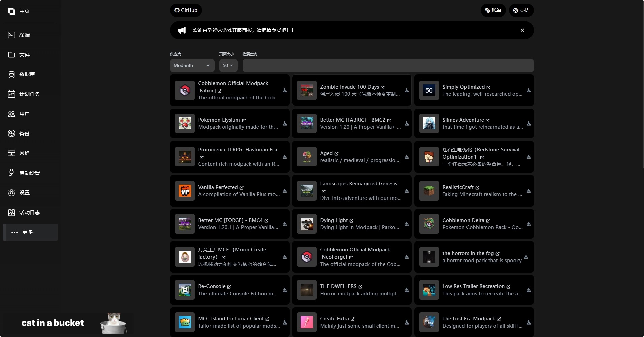Download Landscapes Reimagined Genesis modpack
The width and height of the screenshot is (644, 337).
coord(407,191)
